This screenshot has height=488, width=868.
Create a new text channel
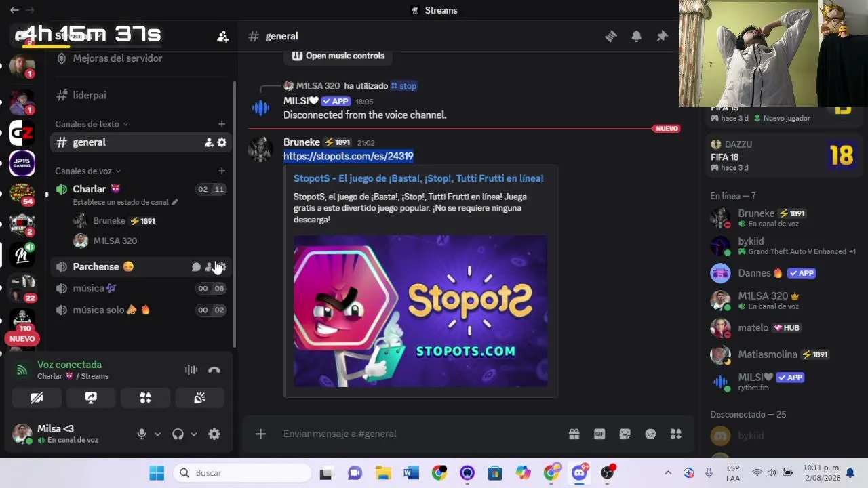(x=222, y=124)
